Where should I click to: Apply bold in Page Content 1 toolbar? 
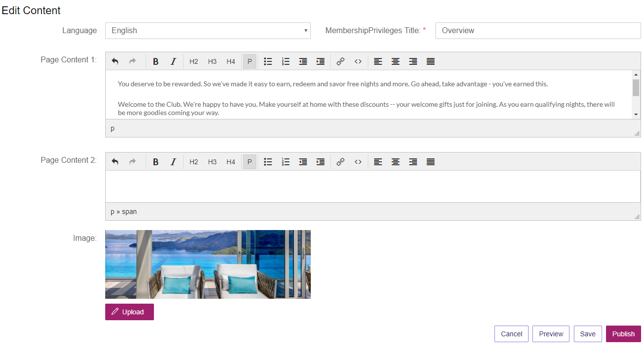pos(156,61)
